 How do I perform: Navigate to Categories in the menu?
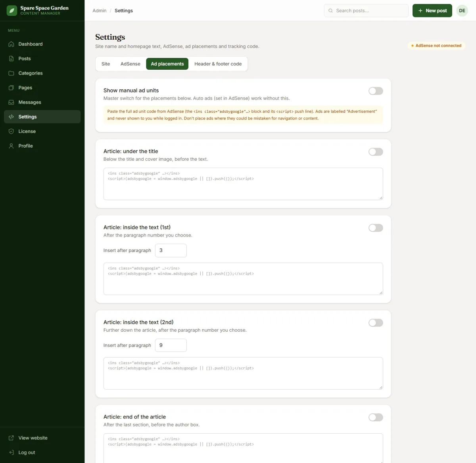point(42,73)
